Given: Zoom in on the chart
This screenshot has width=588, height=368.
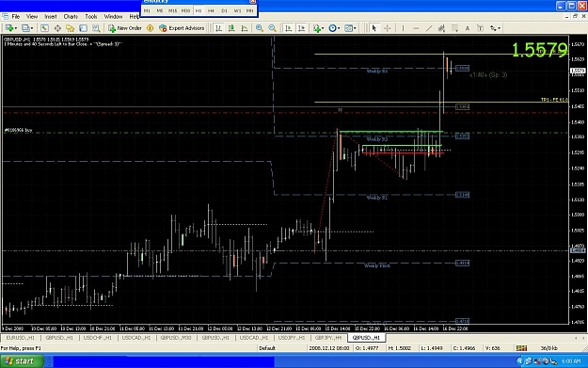Looking at the screenshot, I should [x=259, y=28].
